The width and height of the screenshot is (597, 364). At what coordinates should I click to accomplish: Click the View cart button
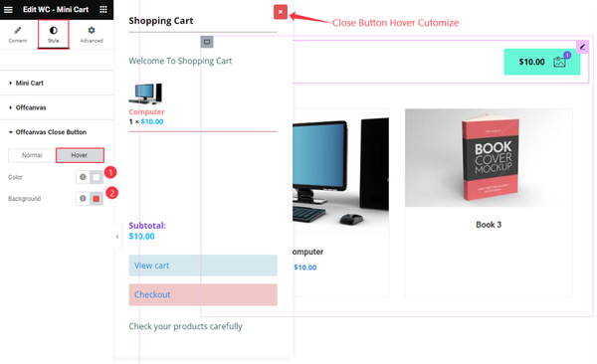(203, 266)
